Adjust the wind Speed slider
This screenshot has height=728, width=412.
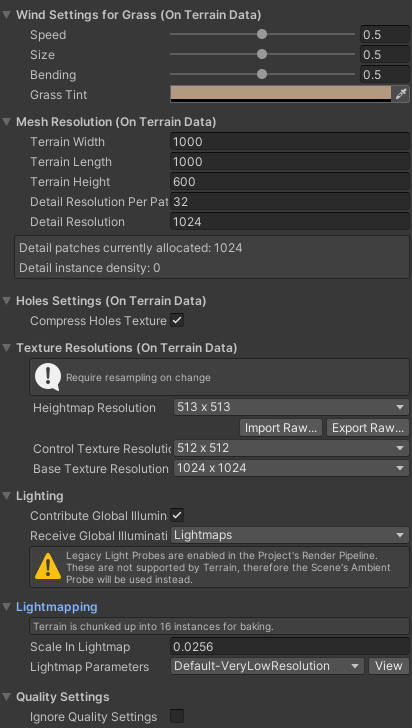click(262, 34)
